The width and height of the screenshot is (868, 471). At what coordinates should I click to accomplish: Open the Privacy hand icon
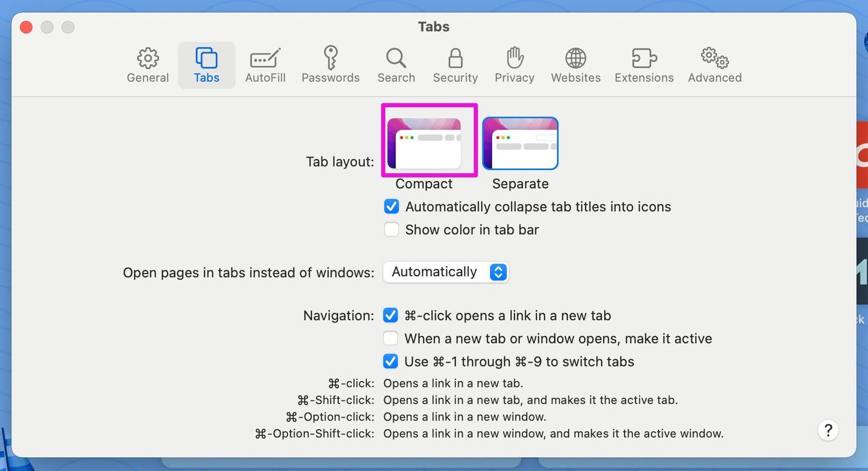(514, 58)
